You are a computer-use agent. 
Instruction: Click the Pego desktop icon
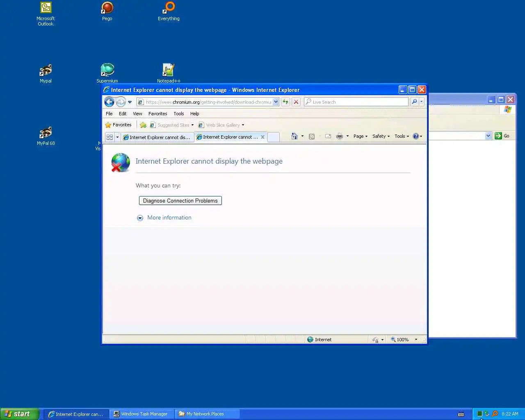[x=107, y=11]
